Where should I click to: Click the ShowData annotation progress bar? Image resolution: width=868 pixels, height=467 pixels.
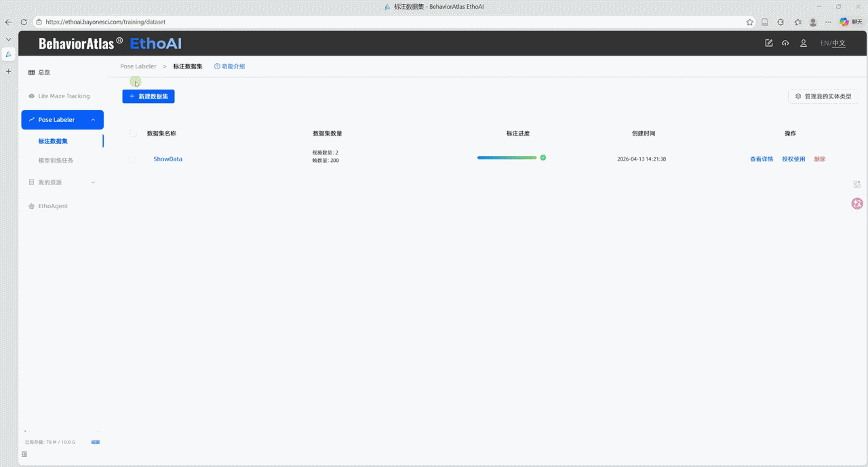point(507,157)
